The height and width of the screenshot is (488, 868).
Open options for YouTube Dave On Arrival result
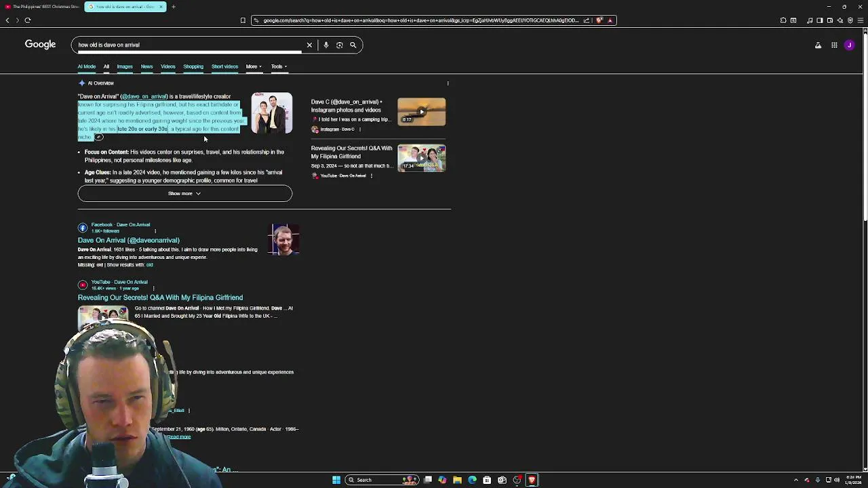pos(153,288)
